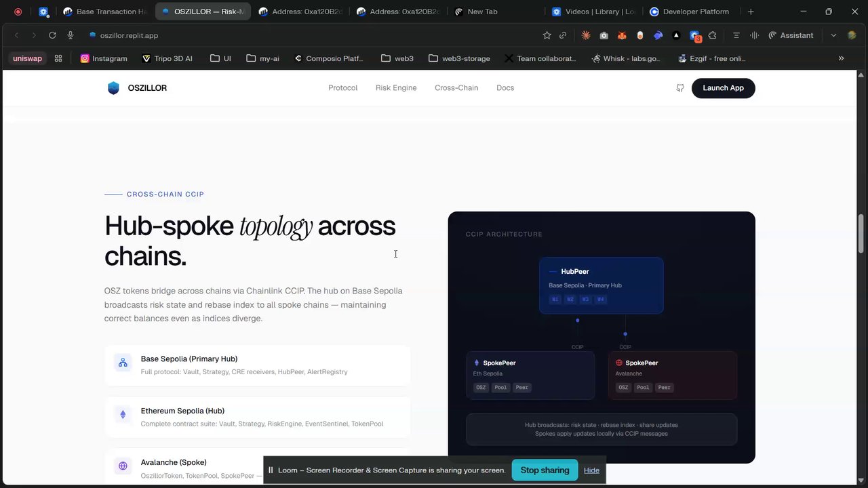Open the first Address 0xa120B2d tab
868x488 pixels.
coord(300,12)
